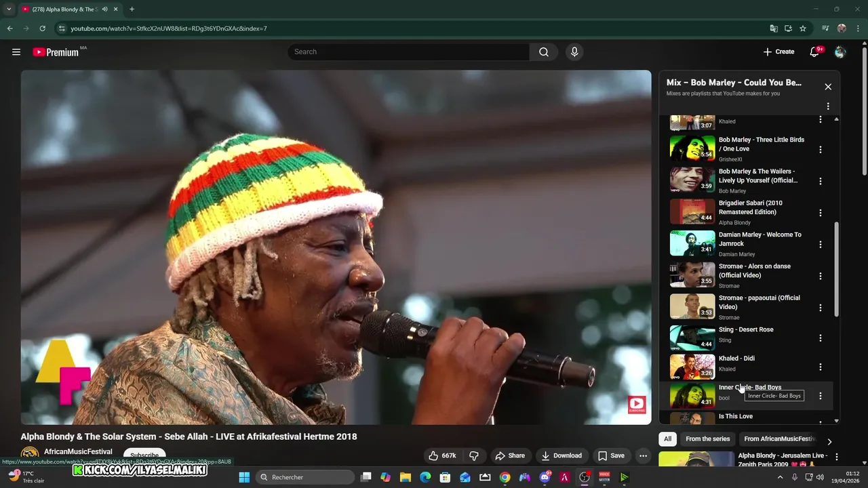Viewport: 868px width, 488px height.
Task: Bookmark this tab star icon
Action: point(803,28)
